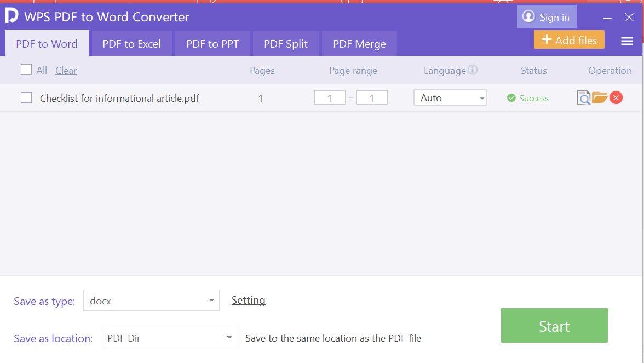Check the All files checkbox
Image resolution: width=644 pixels, height=363 pixels.
(x=26, y=70)
